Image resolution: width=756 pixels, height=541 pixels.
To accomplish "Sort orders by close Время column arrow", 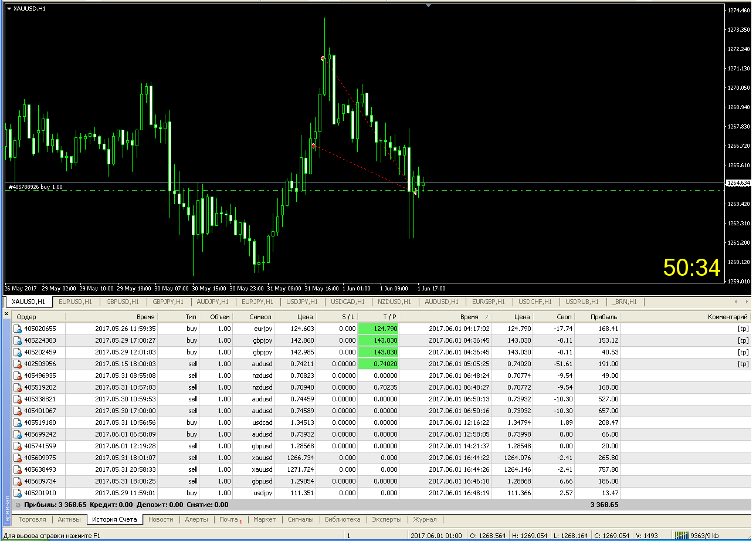I will click(486, 317).
